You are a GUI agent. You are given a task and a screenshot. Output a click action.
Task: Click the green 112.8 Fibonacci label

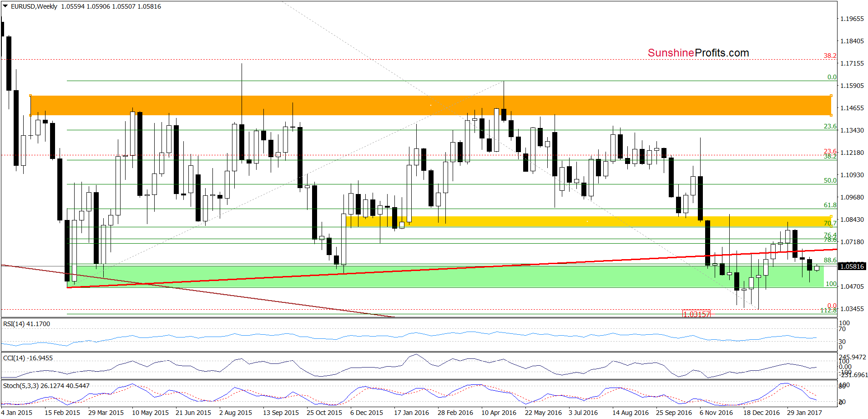(828, 310)
